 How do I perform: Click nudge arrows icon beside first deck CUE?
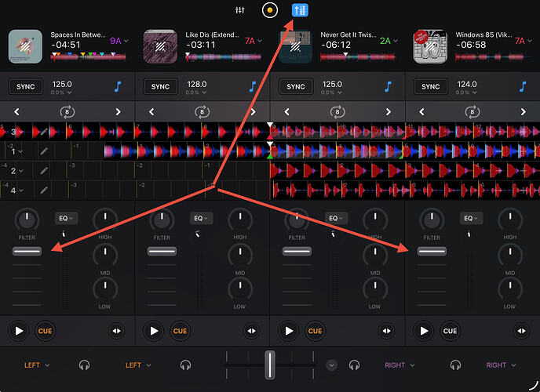(x=116, y=331)
